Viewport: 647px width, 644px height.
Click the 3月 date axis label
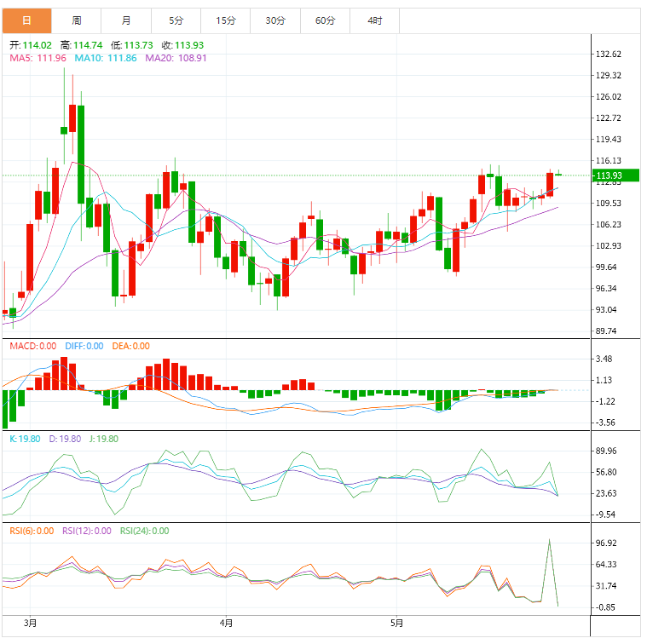pos(30,623)
